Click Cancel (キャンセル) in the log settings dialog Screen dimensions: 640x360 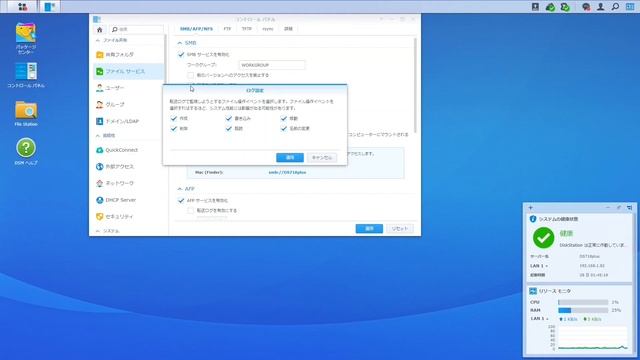tap(322, 158)
